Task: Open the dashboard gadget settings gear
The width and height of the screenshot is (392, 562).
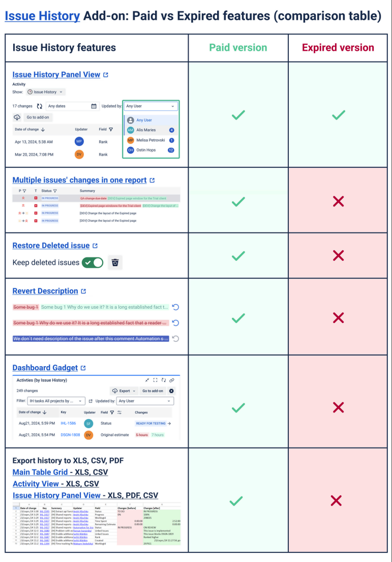Action: pyautogui.click(x=171, y=391)
